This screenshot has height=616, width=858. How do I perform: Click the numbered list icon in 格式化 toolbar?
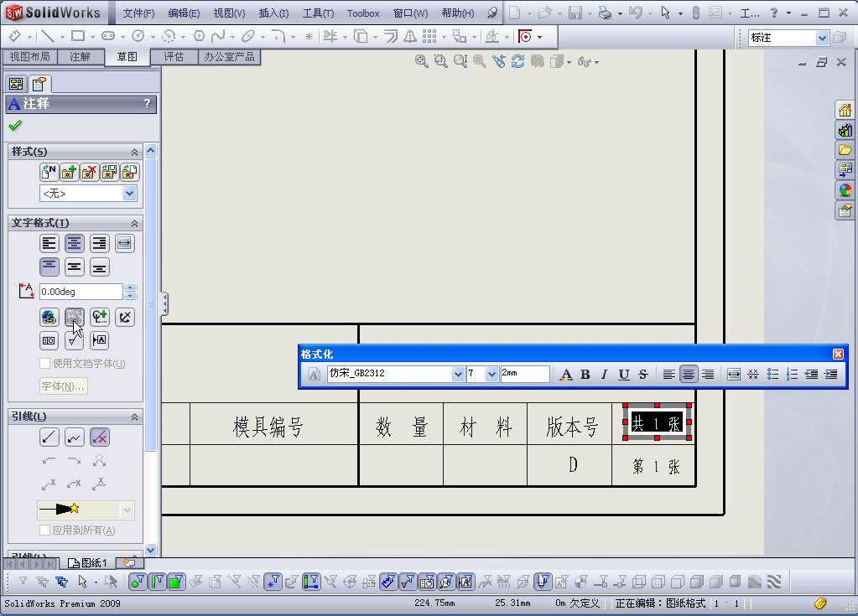click(x=792, y=375)
